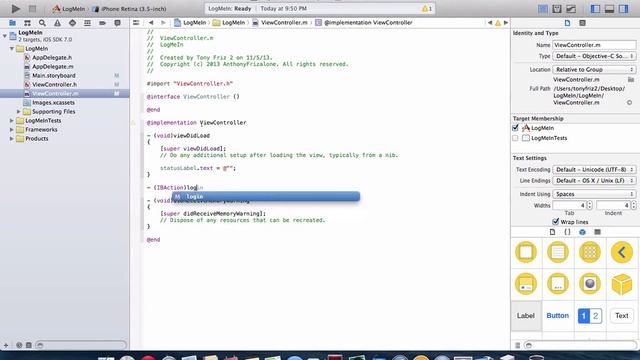Expand the LogMeInTests group

pyautogui.click(x=12, y=120)
